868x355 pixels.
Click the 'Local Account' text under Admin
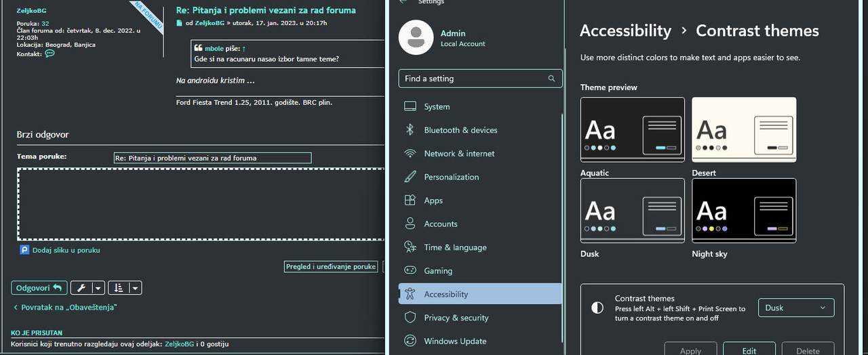point(463,44)
